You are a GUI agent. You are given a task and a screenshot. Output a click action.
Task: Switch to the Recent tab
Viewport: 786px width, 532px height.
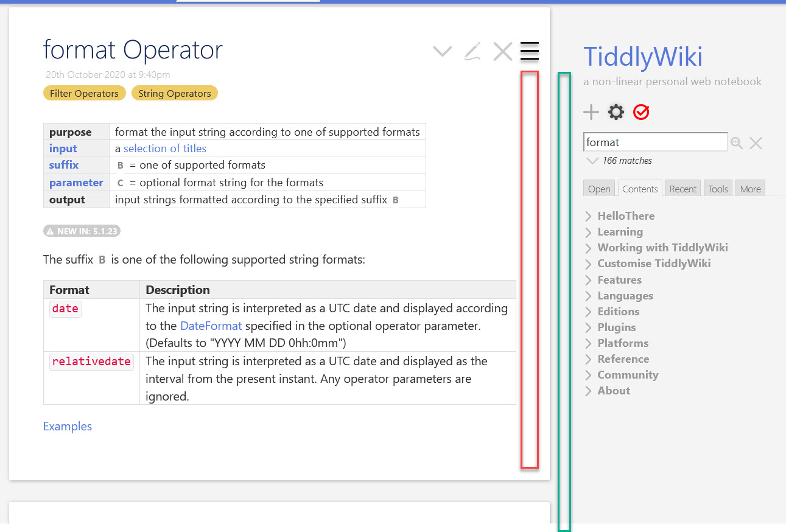682,189
